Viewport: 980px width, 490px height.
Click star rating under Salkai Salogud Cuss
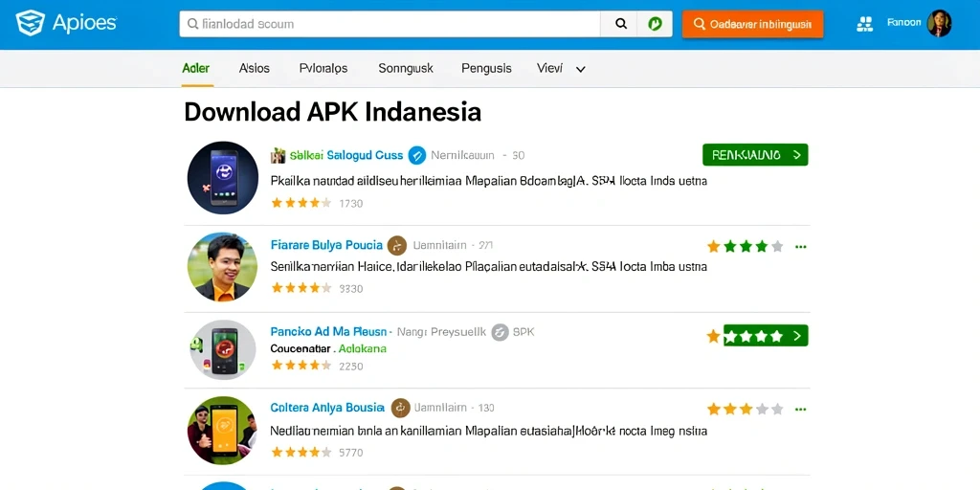click(301, 203)
